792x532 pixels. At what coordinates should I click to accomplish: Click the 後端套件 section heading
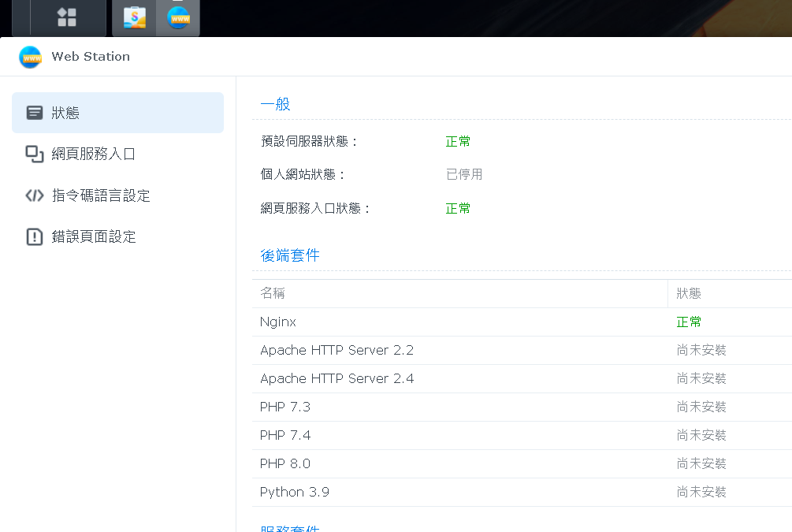tap(290, 255)
